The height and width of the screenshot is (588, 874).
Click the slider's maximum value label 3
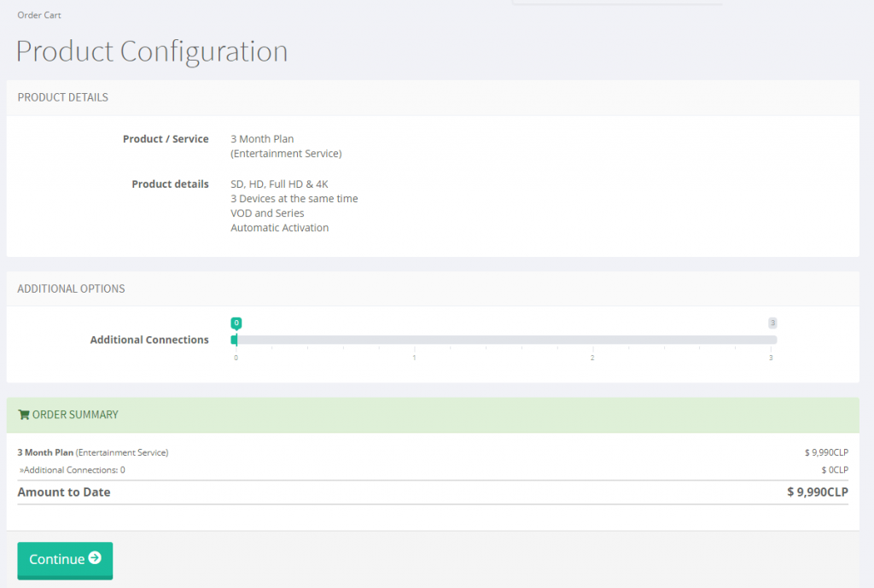[772, 323]
